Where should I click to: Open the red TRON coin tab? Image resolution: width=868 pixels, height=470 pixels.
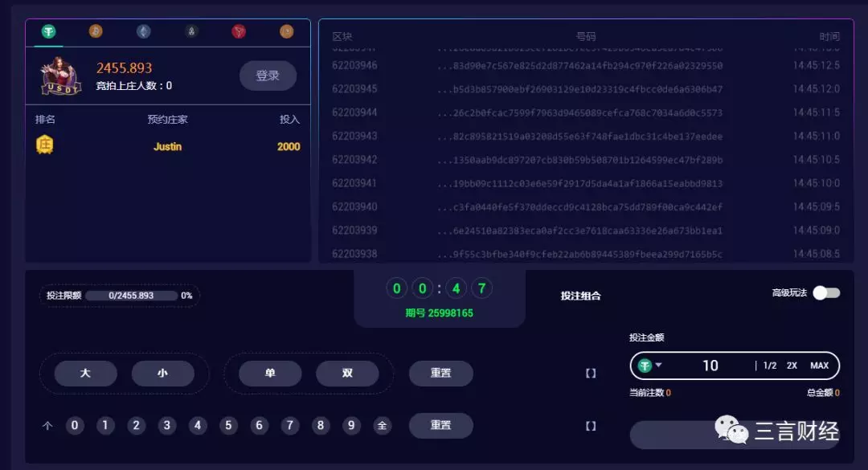239,31
